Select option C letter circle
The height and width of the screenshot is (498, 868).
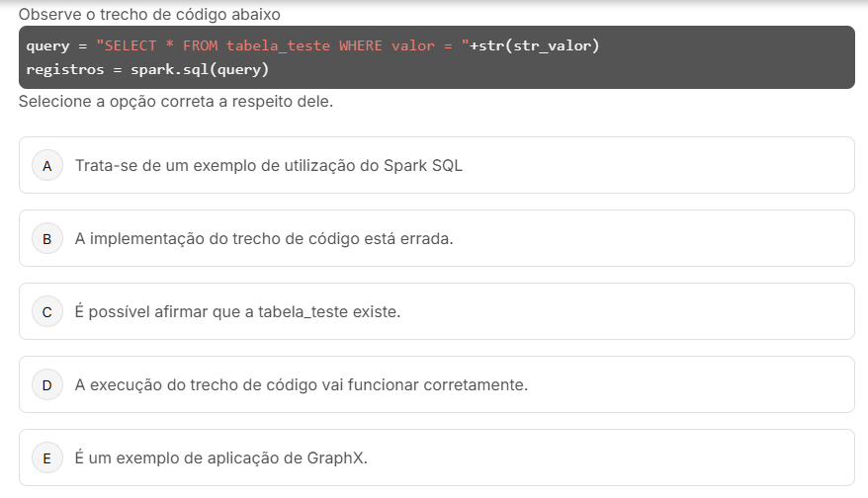pos(46,311)
